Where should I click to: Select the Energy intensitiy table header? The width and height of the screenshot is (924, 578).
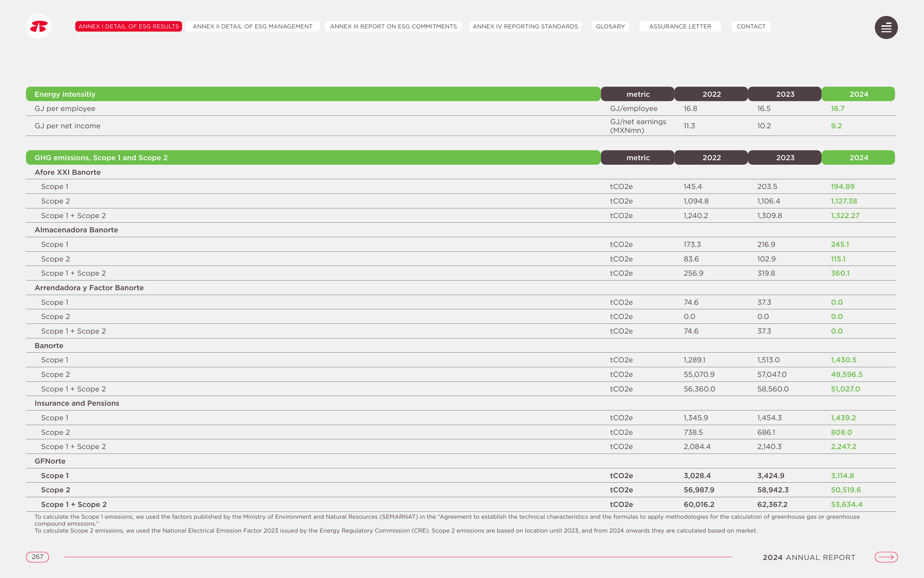(313, 94)
